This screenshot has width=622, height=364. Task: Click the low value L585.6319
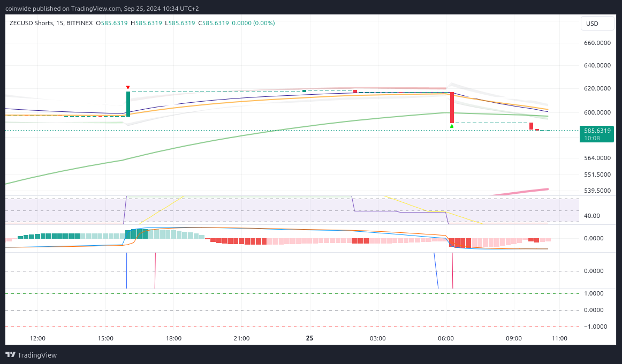coord(180,23)
